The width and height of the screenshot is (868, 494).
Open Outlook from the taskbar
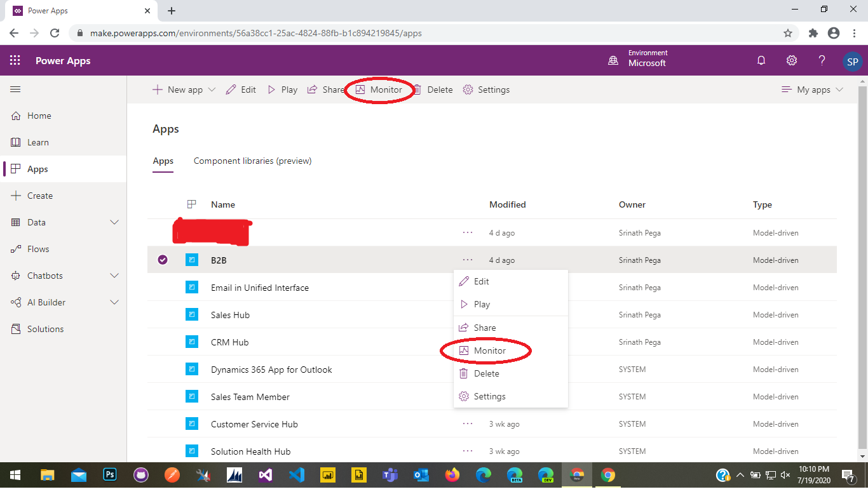pyautogui.click(x=421, y=474)
